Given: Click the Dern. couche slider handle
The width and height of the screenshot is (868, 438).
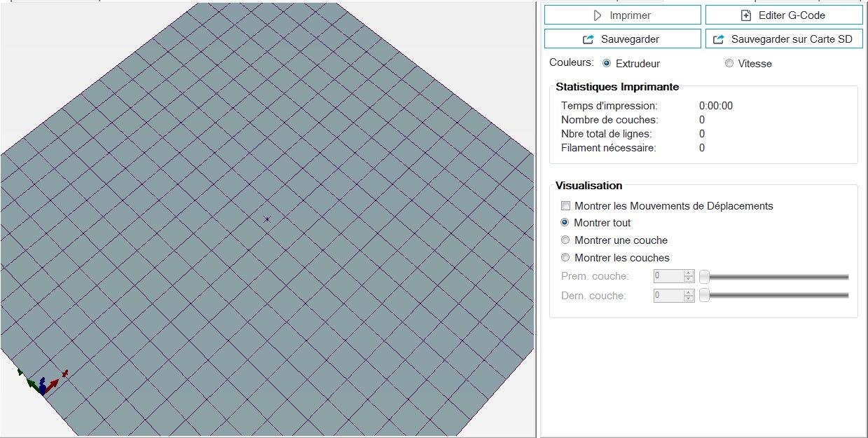Looking at the screenshot, I should 705,296.
